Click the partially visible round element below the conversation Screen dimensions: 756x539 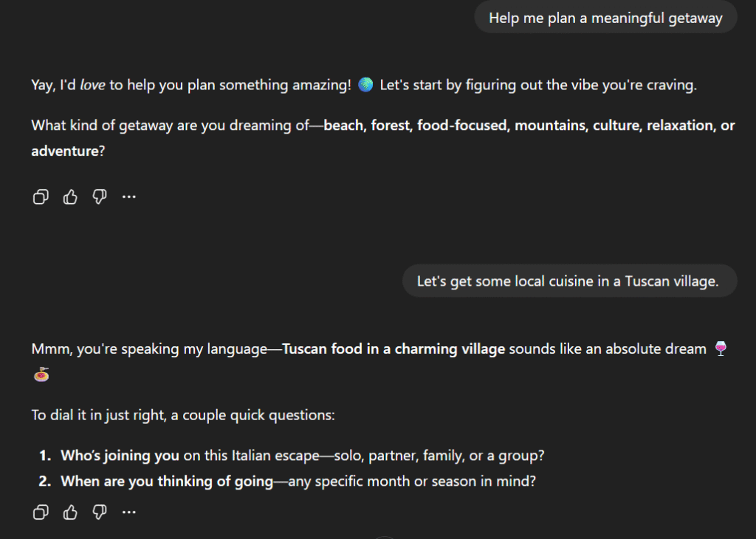pos(385,537)
